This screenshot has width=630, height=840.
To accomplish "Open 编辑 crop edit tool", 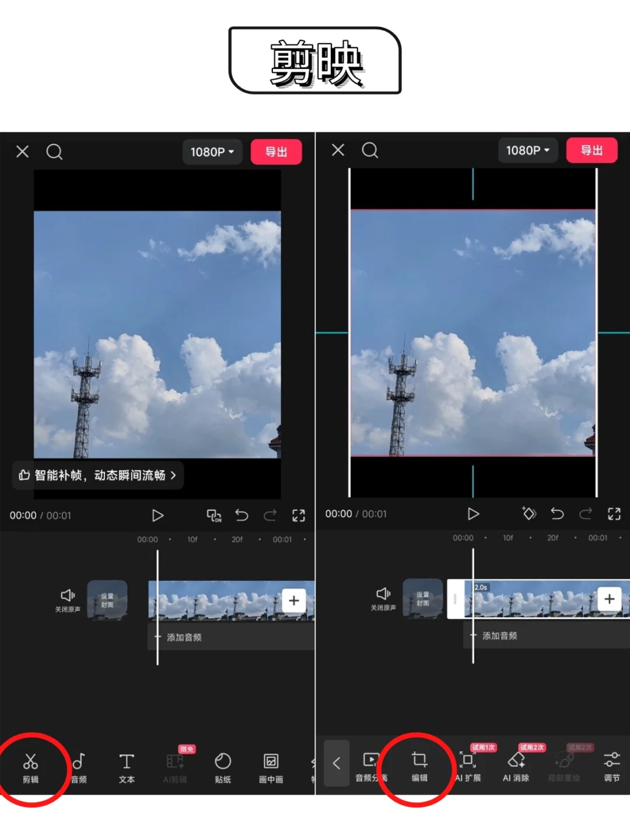I will click(419, 766).
